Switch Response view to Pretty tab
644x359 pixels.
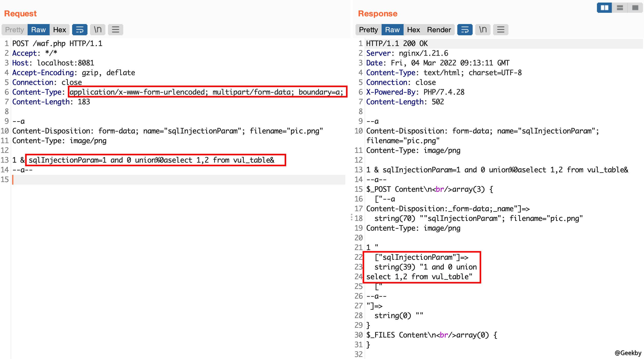point(368,30)
